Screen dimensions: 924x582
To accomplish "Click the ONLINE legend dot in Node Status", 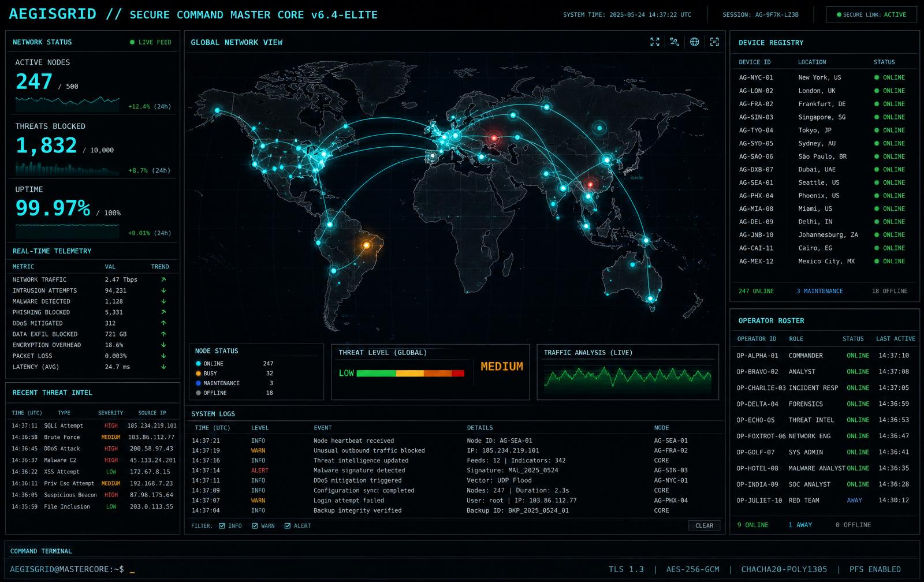I will tap(198, 364).
